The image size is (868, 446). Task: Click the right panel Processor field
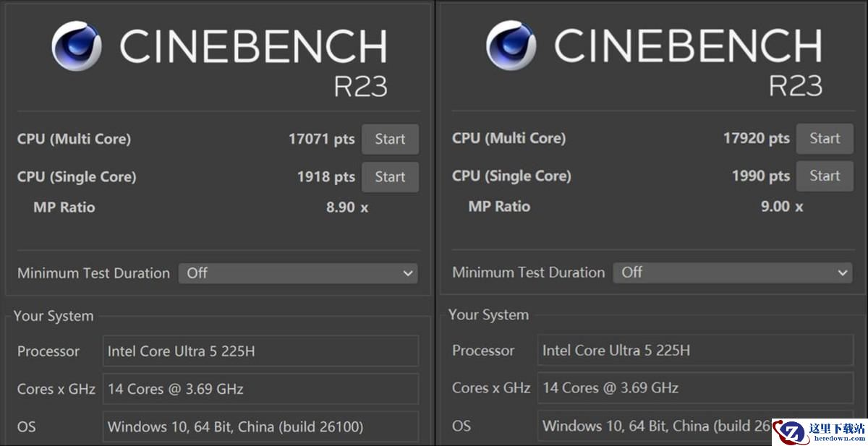695,351
